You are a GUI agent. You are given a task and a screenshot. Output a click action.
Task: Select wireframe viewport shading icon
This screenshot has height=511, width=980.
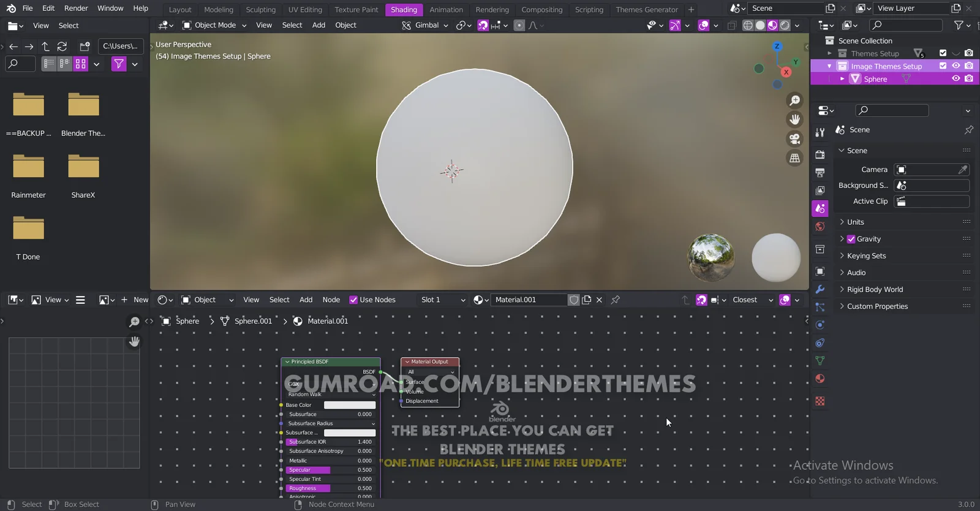pos(748,25)
